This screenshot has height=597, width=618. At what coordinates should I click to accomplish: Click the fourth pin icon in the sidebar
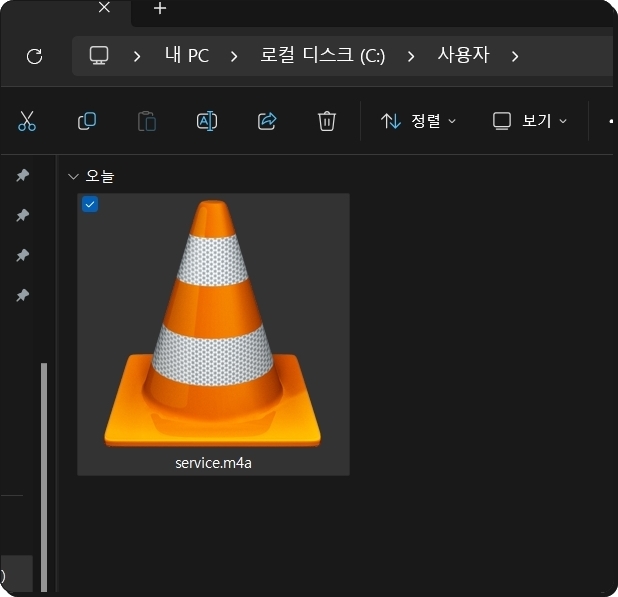pos(23,295)
